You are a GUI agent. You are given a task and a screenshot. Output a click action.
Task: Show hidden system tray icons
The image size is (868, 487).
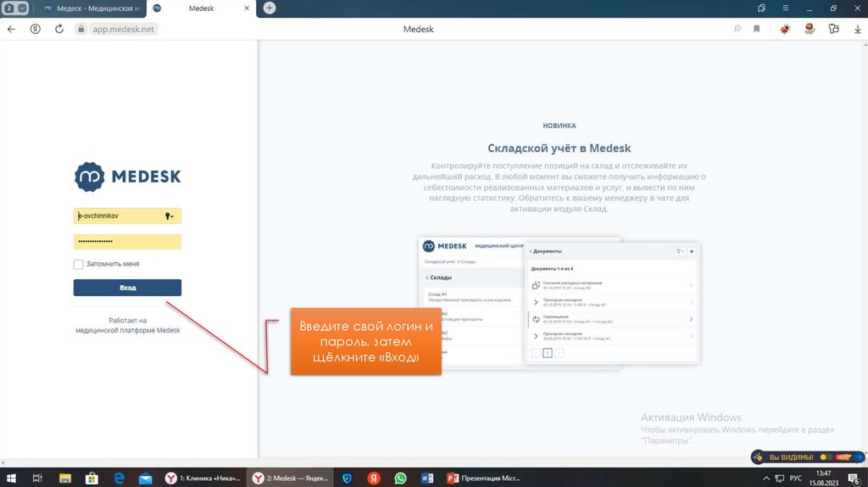[x=766, y=479]
